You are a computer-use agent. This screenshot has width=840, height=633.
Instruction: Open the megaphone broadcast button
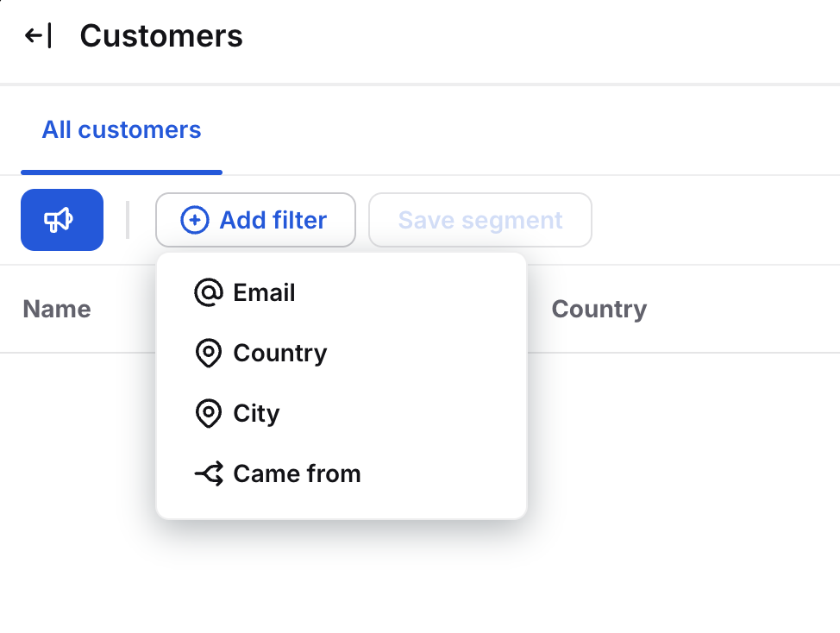click(62, 220)
